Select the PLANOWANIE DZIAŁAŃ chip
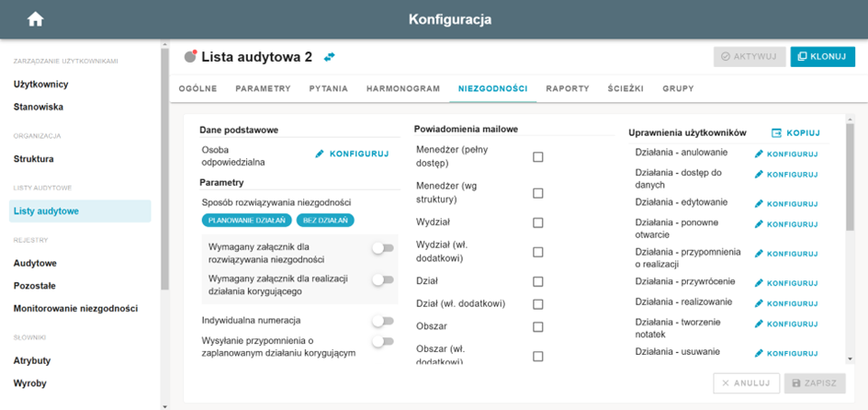The width and height of the screenshot is (868, 410). [x=247, y=221]
